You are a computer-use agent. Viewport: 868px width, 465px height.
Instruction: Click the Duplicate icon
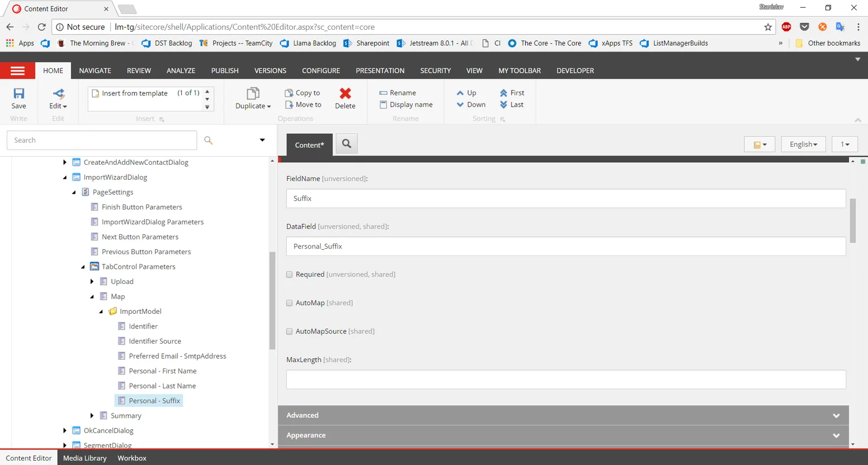(x=253, y=93)
